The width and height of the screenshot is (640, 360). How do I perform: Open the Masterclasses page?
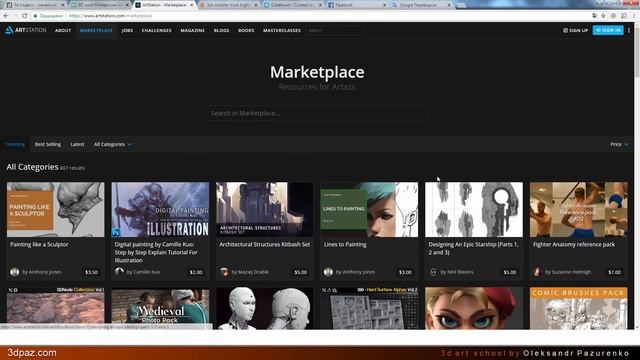[x=282, y=30]
